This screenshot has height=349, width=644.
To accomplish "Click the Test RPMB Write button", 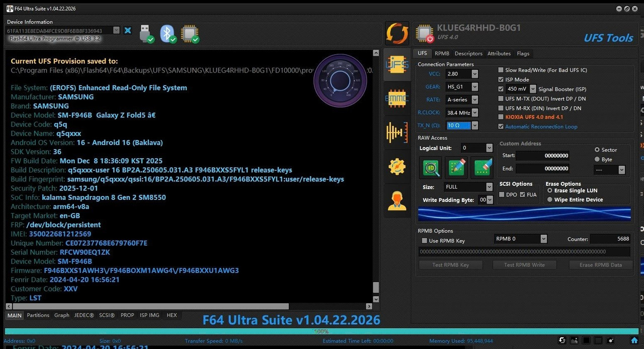I will pos(524,265).
